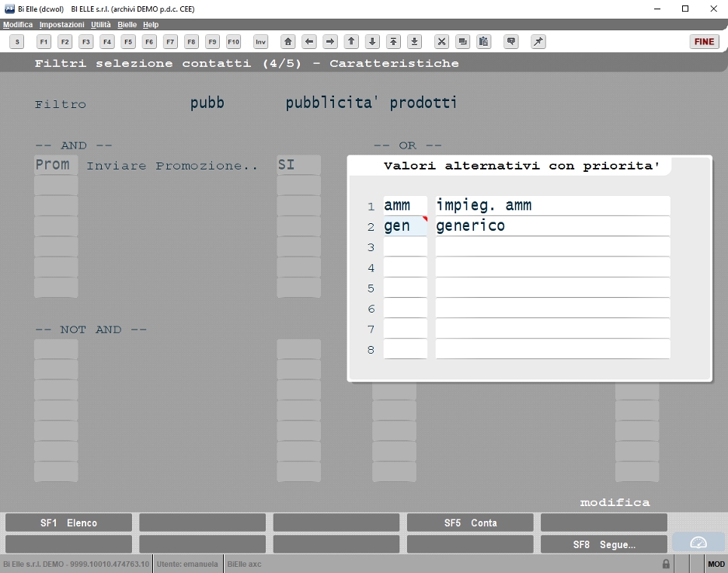Screen dimensions: 728x573
Task: Click the 'generico' description field
Action: click(x=552, y=225)
